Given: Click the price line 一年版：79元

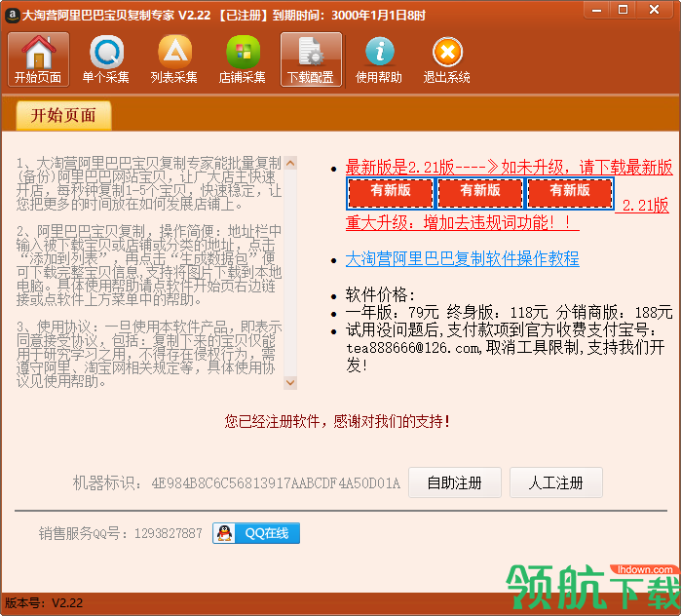Looking at the screenshot, I should tap(393, 312).
